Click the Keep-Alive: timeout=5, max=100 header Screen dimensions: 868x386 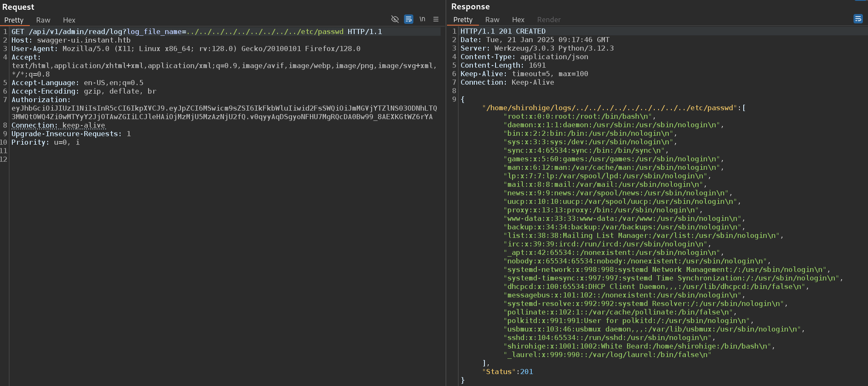pyautogui.click(x=524, y=74)
